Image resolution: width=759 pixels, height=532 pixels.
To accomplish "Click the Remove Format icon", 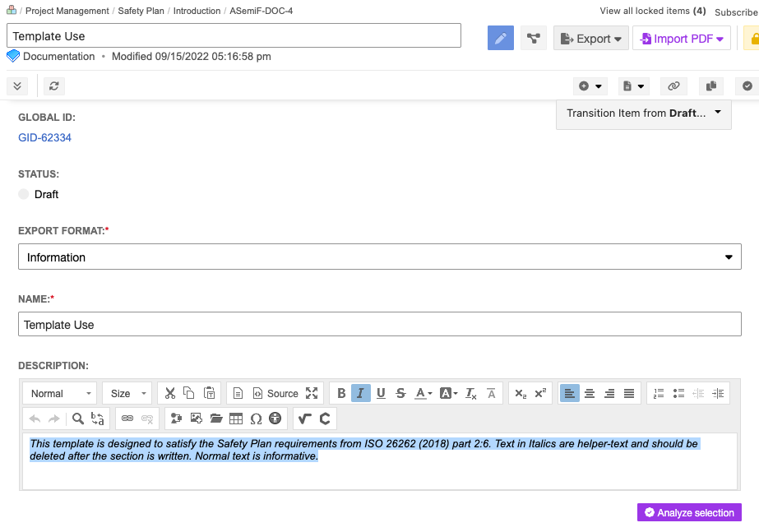I will click(x=471, y=394).
